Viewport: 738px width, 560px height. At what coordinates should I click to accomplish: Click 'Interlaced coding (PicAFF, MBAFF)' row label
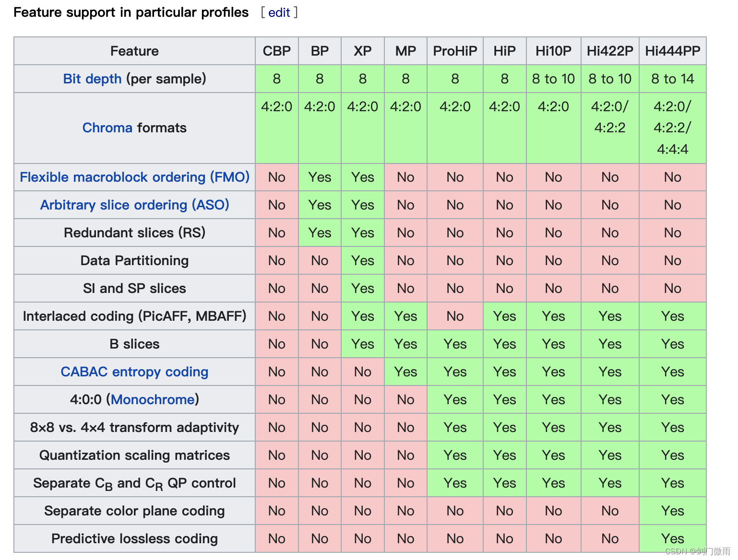(134, 316)
